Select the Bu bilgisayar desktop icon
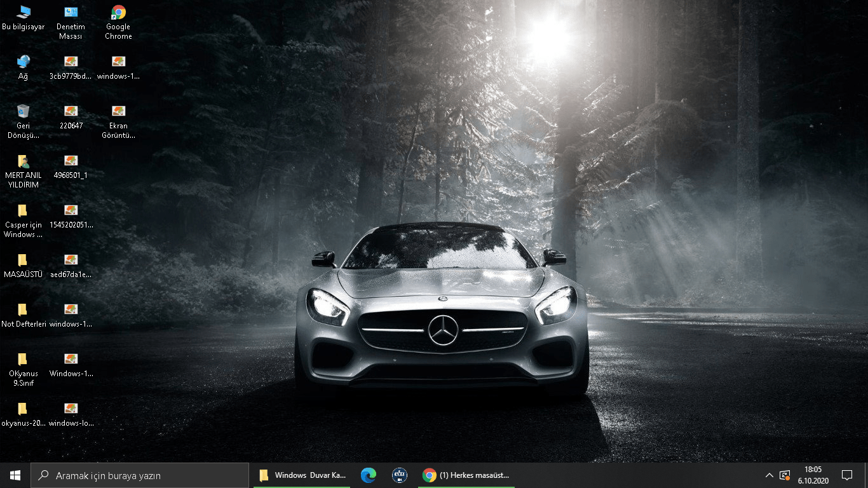The height and width of the screenshot is (488, 868). 23,18
